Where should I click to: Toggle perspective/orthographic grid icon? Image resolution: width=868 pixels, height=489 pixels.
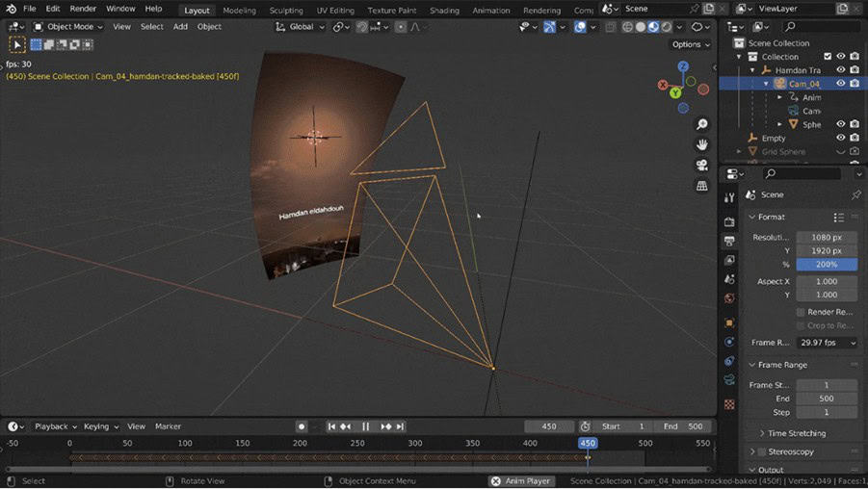[702, 186]
